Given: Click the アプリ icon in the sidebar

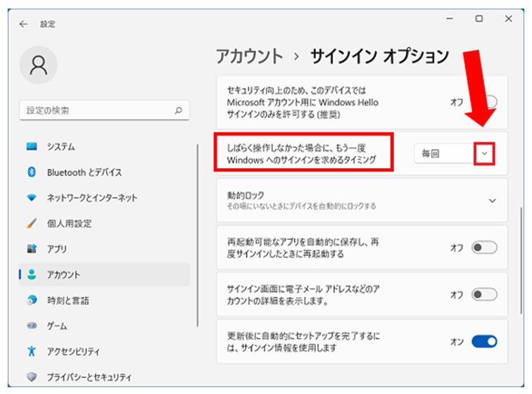Looking at the screenshot, I should click(32, 249).
